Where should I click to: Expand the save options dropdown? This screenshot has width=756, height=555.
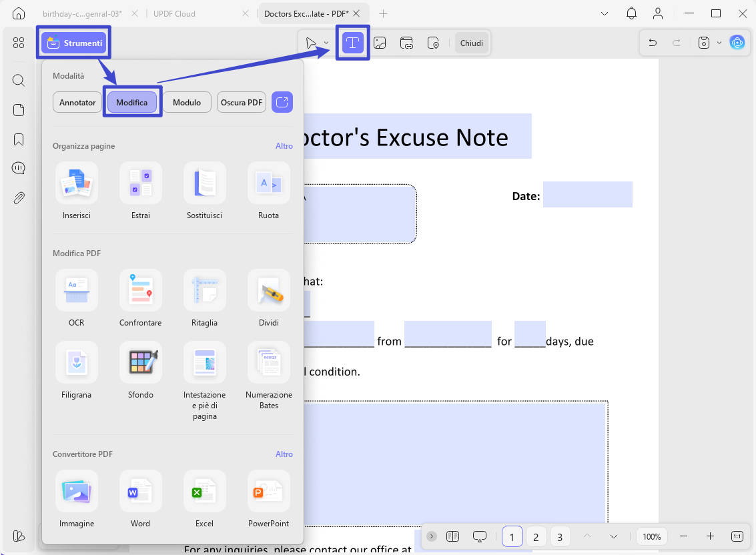719,43
